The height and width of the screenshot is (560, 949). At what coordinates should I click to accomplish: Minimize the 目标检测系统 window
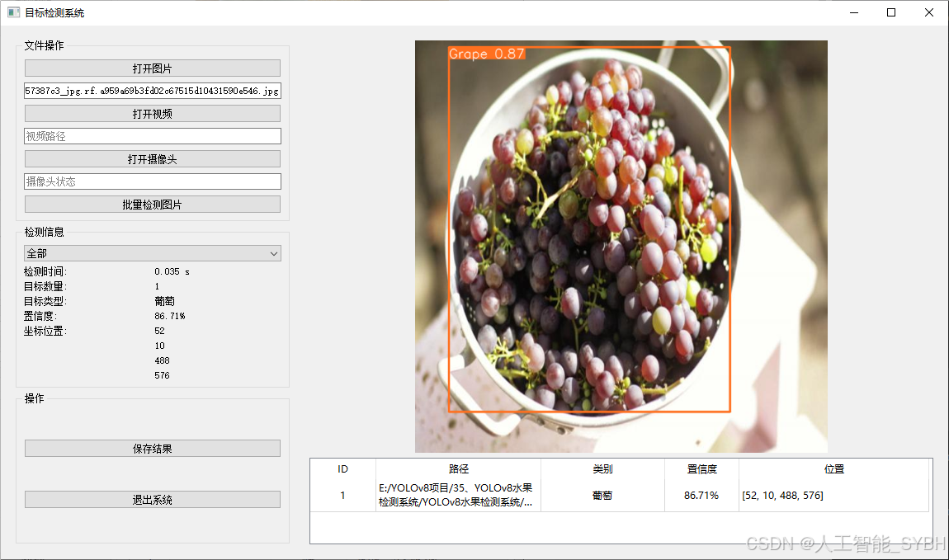point(854,12)
